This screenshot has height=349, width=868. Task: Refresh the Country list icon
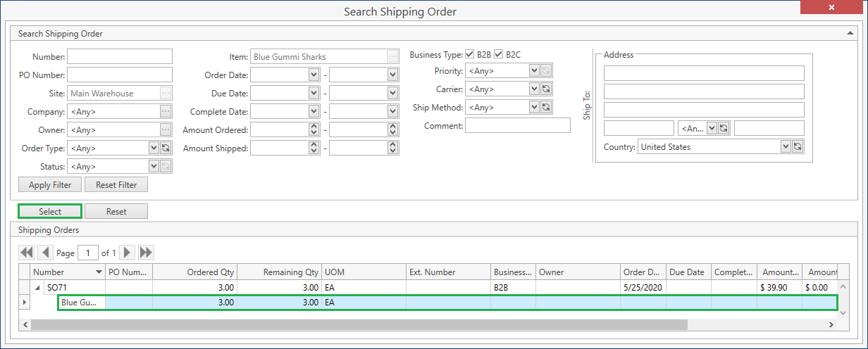[798, 147]
